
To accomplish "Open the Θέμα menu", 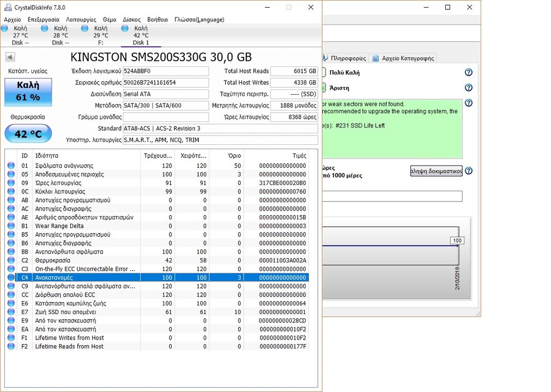I will click(110, 20).
